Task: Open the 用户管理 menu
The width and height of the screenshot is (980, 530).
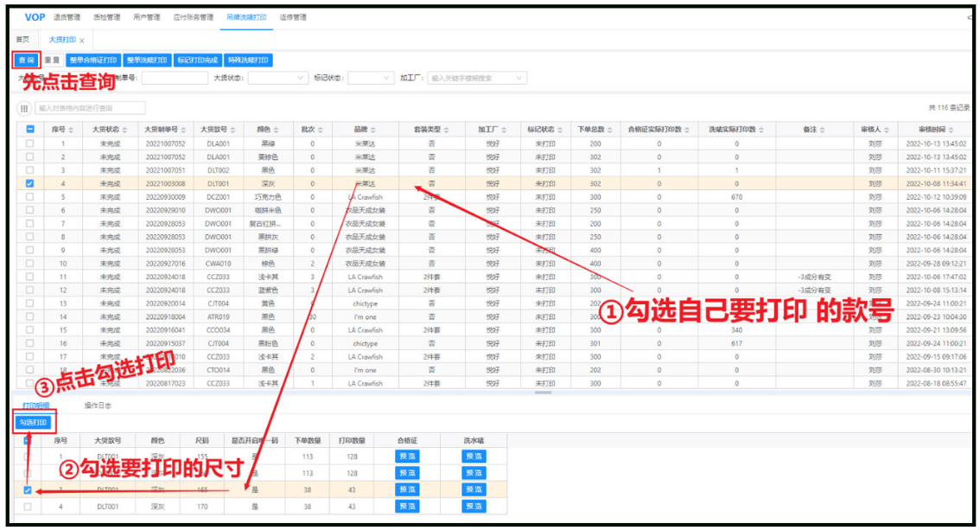Action: click(x=147, y=17)
